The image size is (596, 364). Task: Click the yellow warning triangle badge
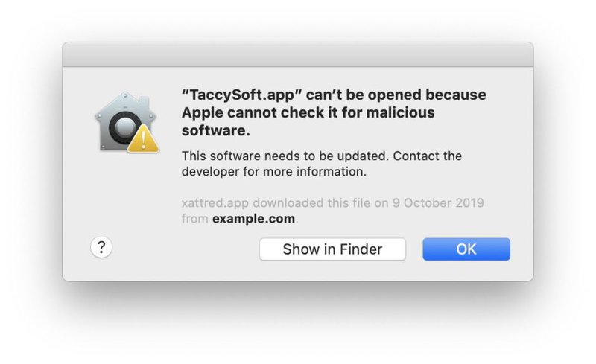click(143, 138)
